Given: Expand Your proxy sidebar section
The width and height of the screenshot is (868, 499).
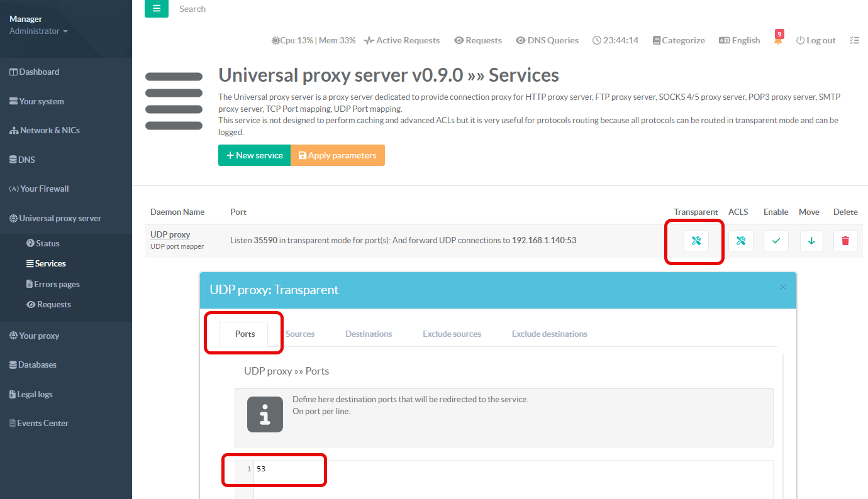Looking at the screenshot, I should 39,336.
